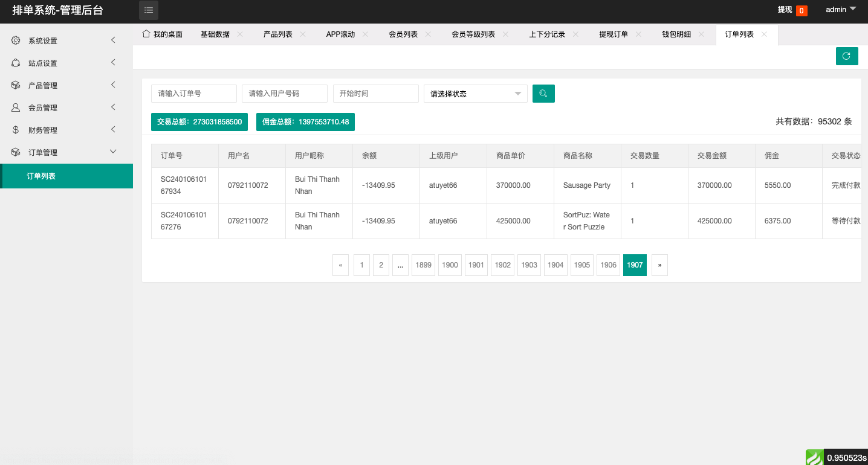
Task: Click the green search magnifier button
Action: pos(543,94)
